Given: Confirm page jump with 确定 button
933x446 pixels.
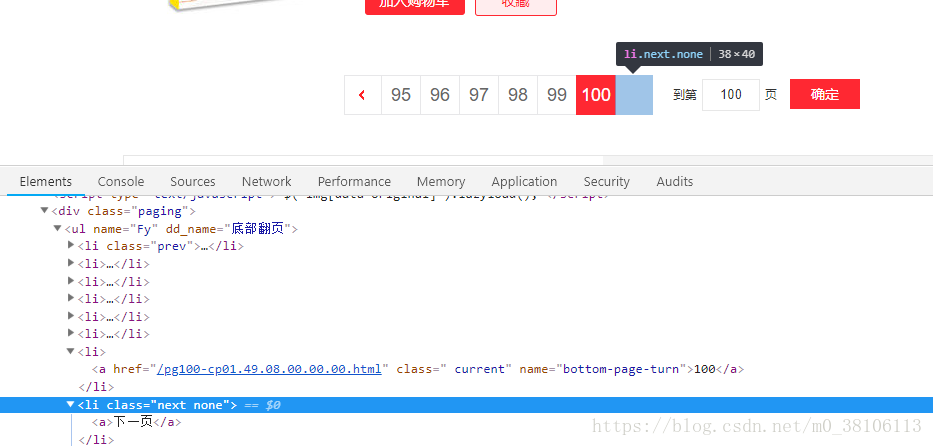Looking at the screenshot, I should click(x=825, y=94).
